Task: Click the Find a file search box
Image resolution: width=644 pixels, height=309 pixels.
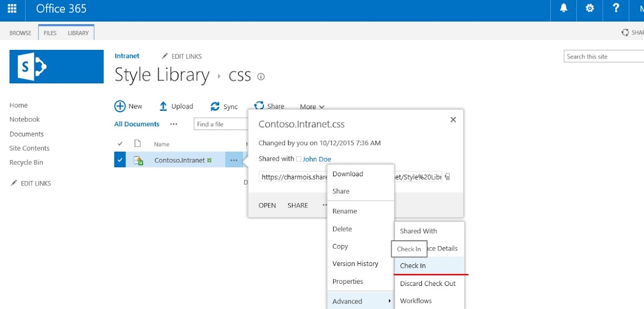Action: click(221, 124)
